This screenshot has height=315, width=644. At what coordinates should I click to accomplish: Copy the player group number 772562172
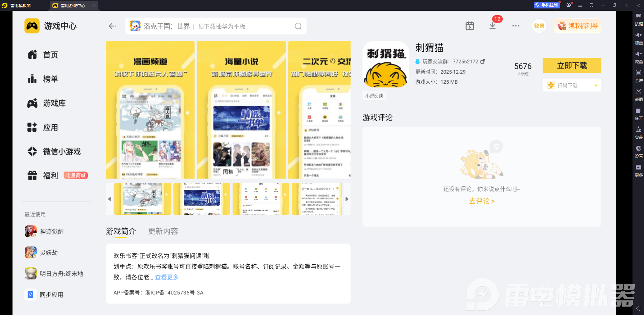(483, 61)
